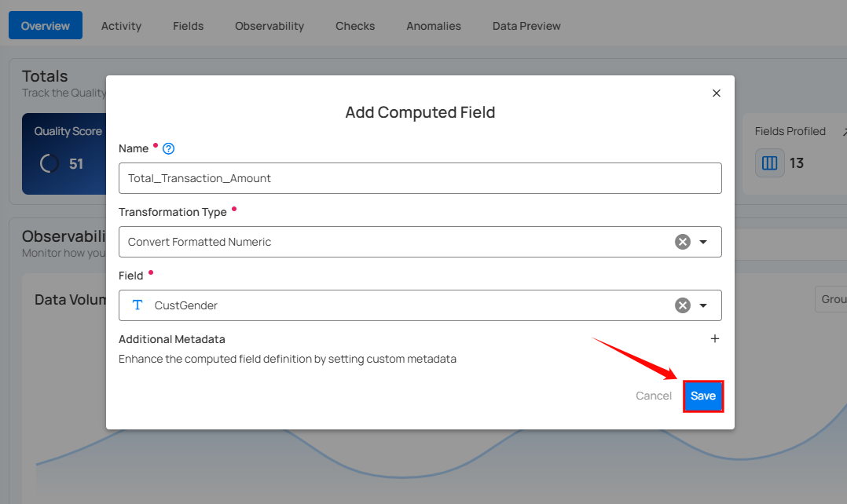This screenshot has width=847, height=504.
Task: Click the Fields Profiled columns icon
Action: coord(770,163)
